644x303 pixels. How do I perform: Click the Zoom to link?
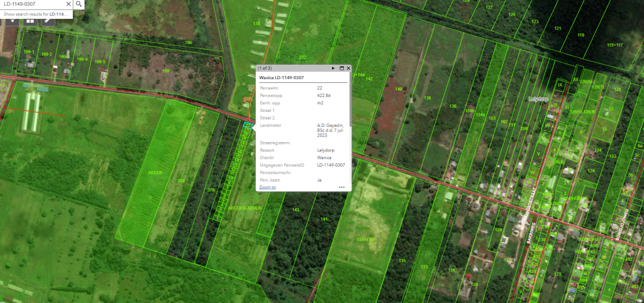pyautogui.click(x=267, y=187)
